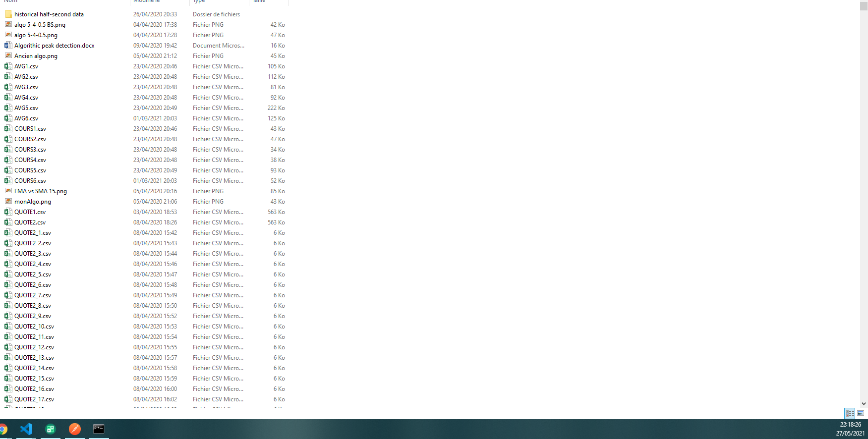Switch to large thumbnails view layout
The image size is (868, 439).
(861, 413)
